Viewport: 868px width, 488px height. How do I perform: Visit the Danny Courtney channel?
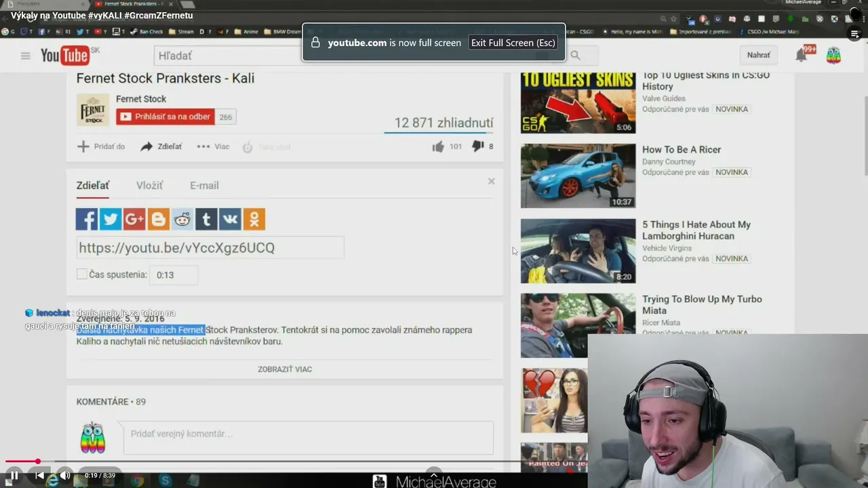tap(669, 162)
